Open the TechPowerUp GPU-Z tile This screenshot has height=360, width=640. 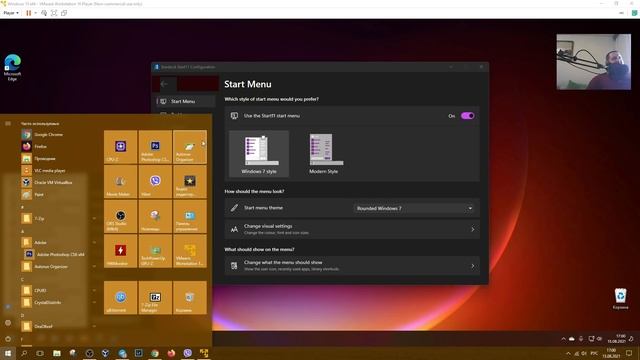point(155,251)
